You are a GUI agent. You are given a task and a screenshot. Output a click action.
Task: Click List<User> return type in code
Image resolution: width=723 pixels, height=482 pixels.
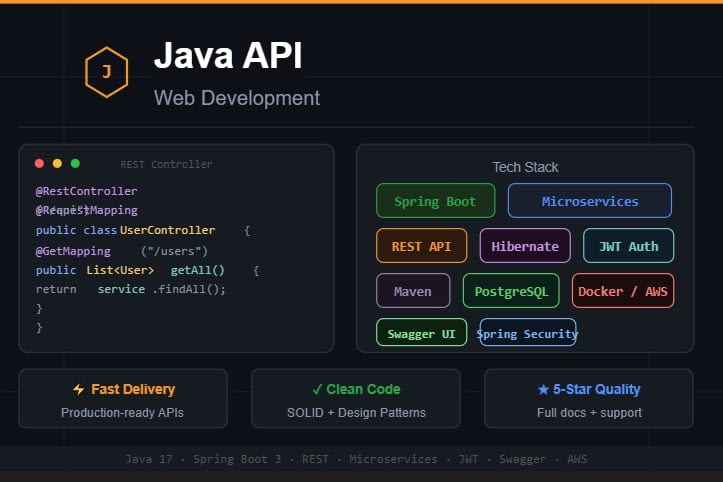point(120,270)
